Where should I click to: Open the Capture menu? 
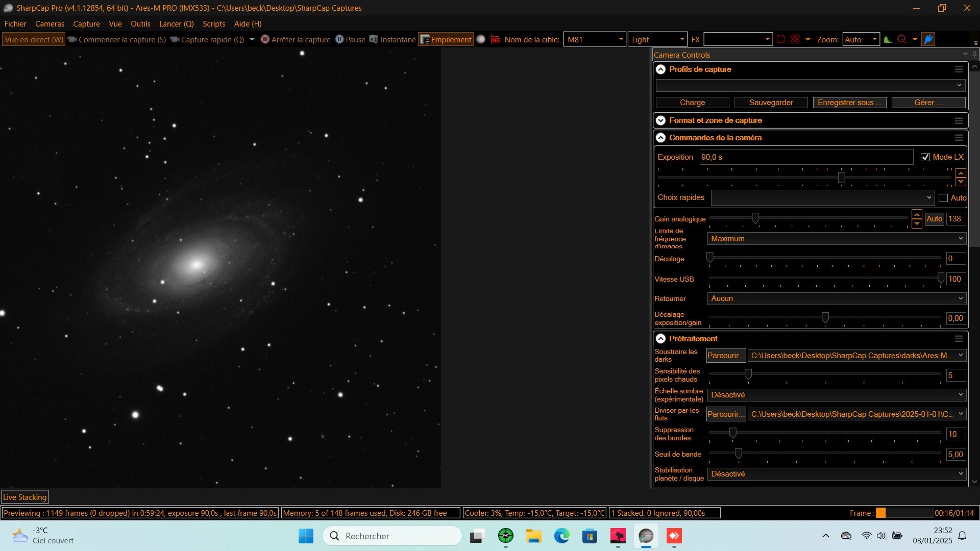click(86, 24)
